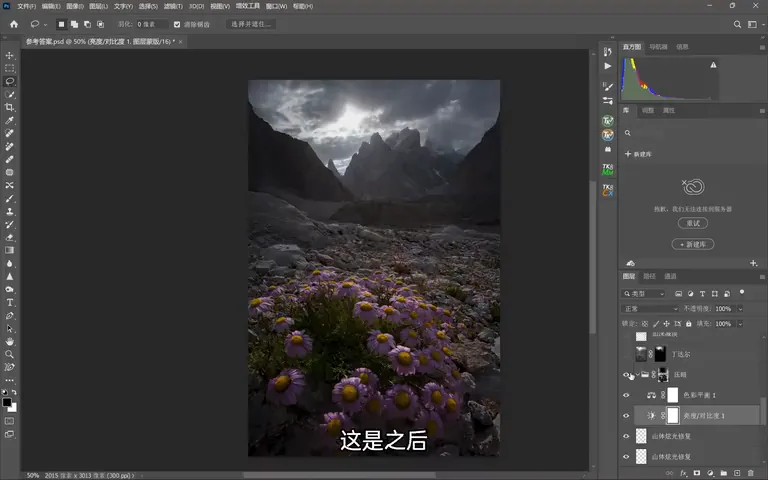The height and width of the screenshot is (480, 768).
Task: Show the hidden 丁达尔 layer
Action: (626, 354)
